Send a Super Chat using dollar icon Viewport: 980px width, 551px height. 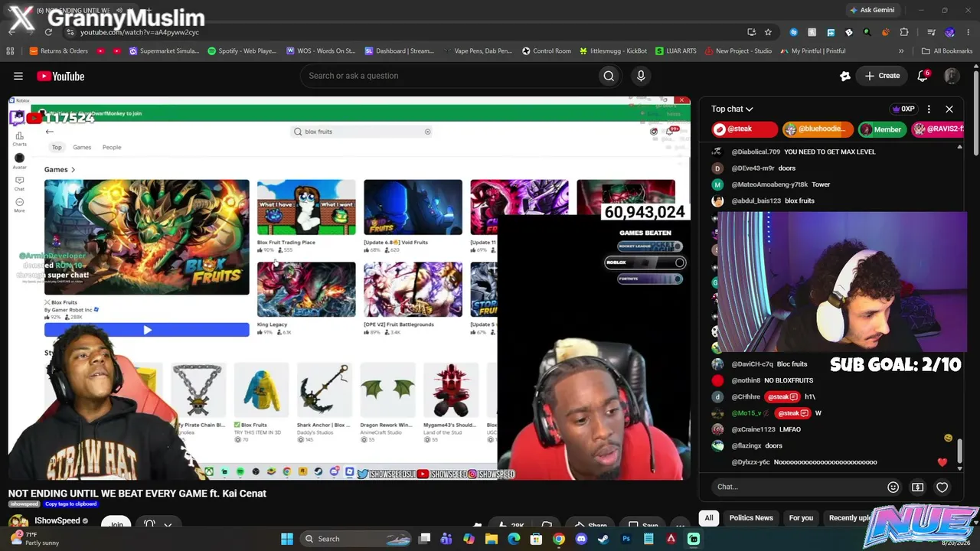click(x=917, y=487)
